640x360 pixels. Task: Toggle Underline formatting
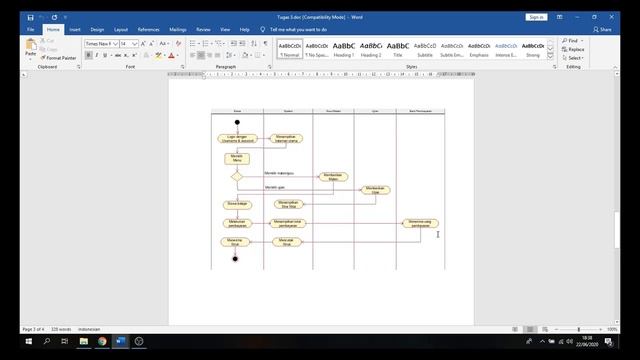[105, 55]
